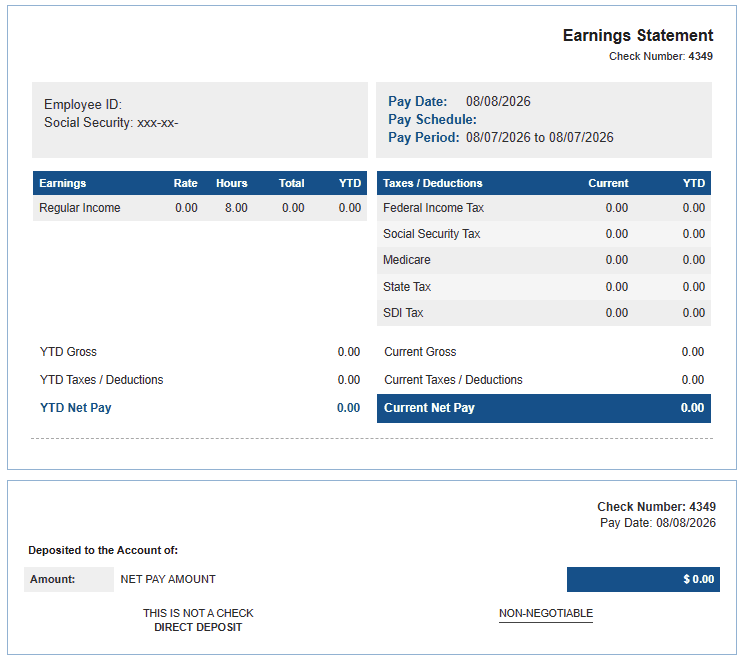This screenshot has height=664, width=743.
Task: Click the Earnings column header
Action: click(x=63, y=183)
